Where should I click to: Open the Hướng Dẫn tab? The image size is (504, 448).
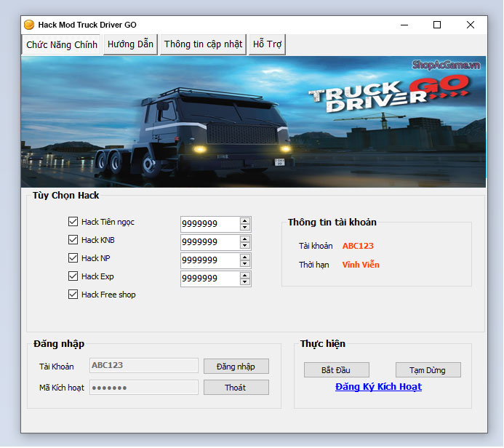(130, 44)
